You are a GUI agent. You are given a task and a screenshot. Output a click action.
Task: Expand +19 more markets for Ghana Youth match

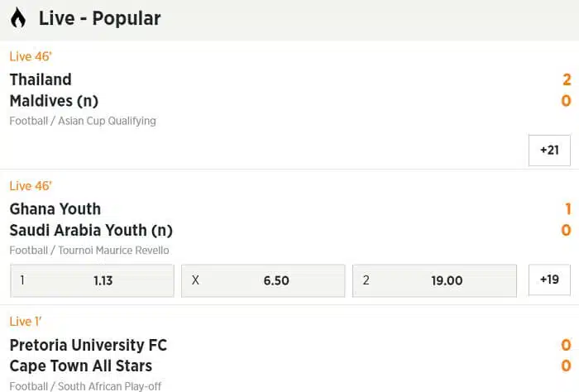coord(549,280)
